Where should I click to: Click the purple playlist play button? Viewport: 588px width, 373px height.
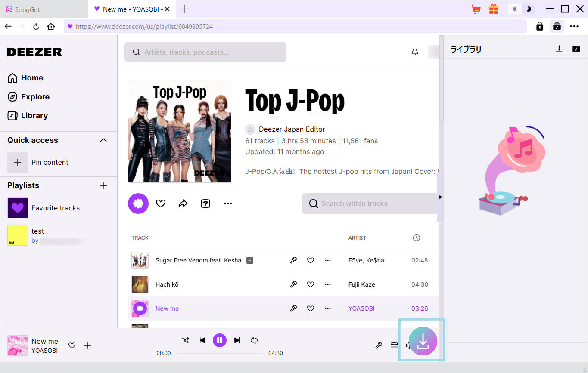[138, 203]
